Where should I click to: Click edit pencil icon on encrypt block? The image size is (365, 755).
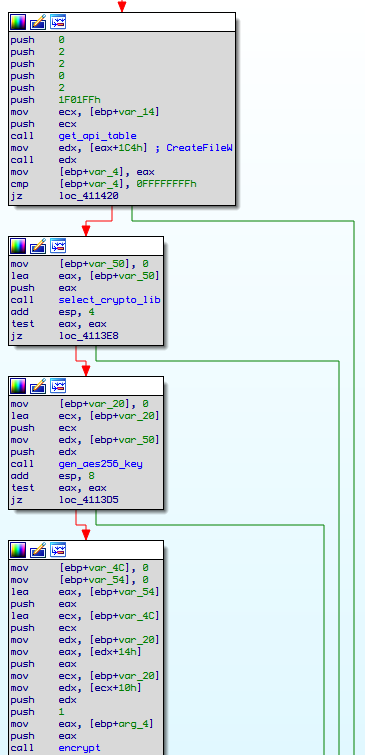(38, 550)
